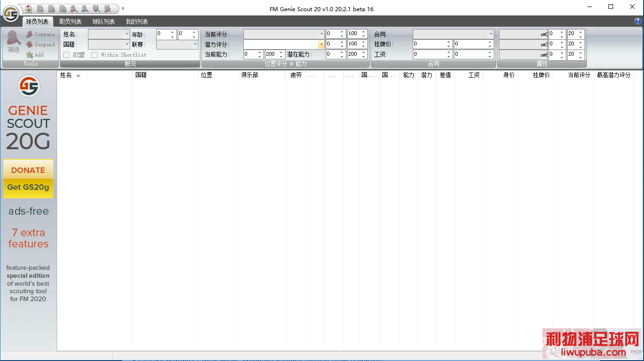Toggle the Within Shortlist checkbox
The height and width of the screenshot is (361, 644).
(x=94, y=55)
